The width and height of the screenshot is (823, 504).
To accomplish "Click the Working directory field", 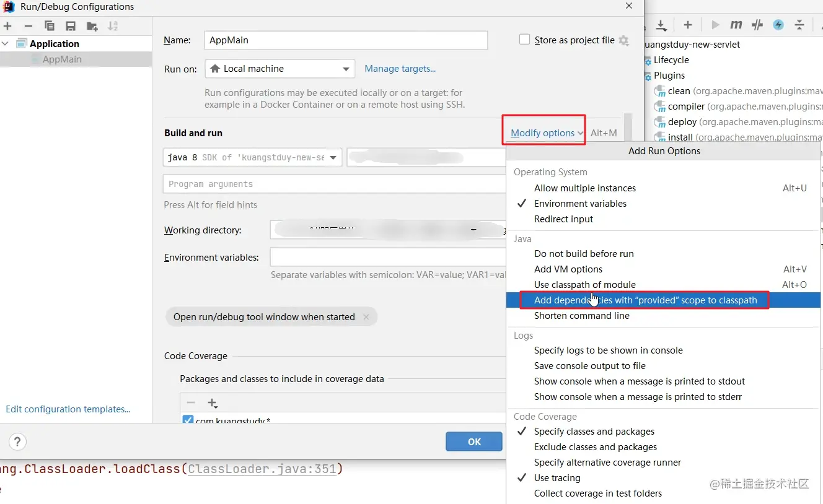I will (388, 230).
